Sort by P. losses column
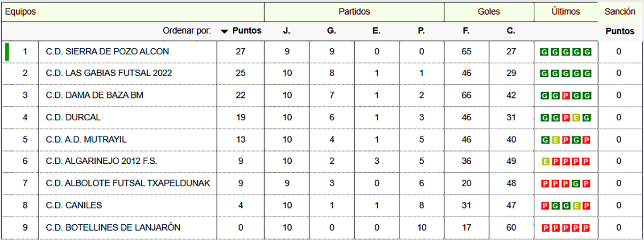 [x=421, y=31]
